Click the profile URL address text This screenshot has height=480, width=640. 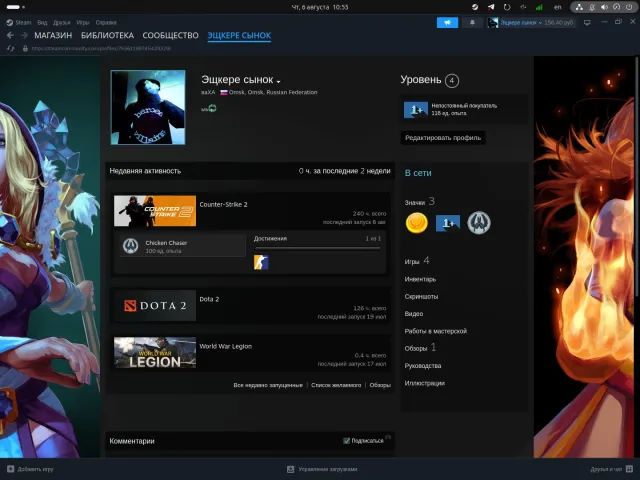tap(101, 48)
